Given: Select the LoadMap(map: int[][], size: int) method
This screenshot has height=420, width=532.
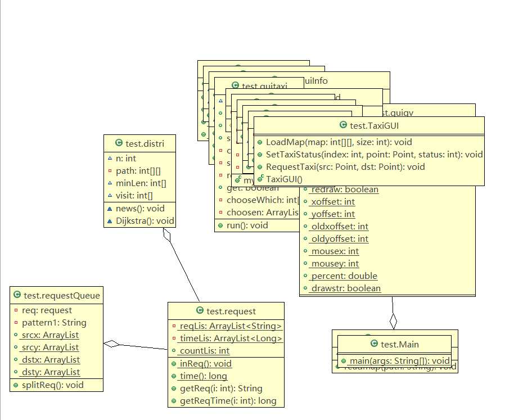Looking at the screenshot, I should (339, 142).
